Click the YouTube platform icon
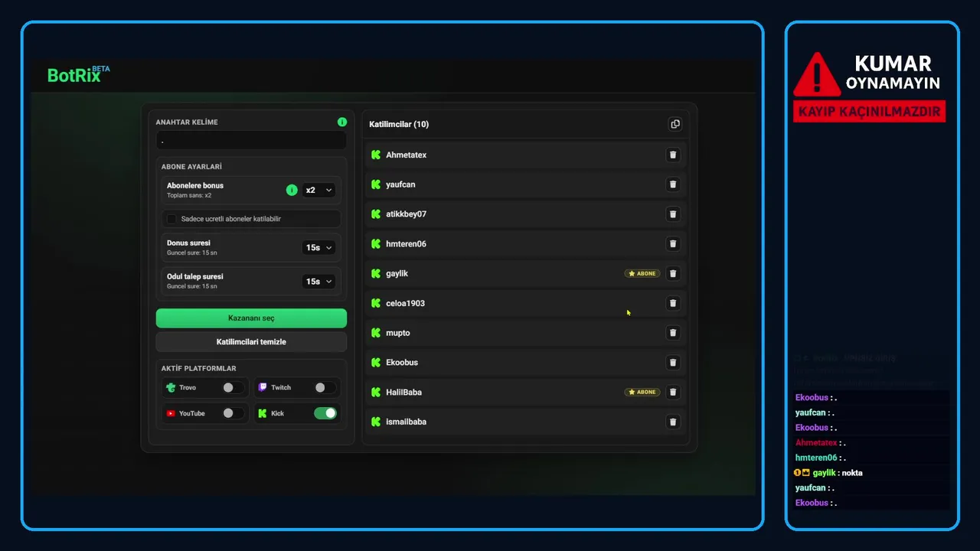This screenshot has width=980, height=551. tap(171, 413)
